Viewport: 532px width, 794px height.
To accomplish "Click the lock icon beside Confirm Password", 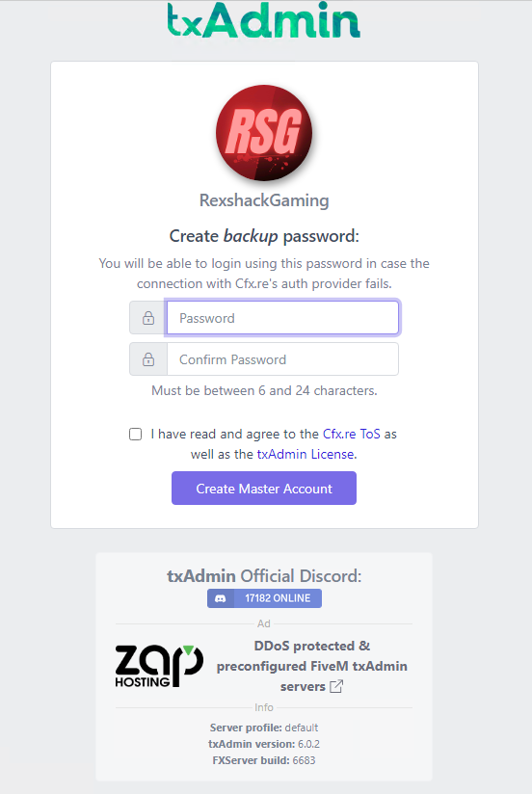I will coord(148,359).
